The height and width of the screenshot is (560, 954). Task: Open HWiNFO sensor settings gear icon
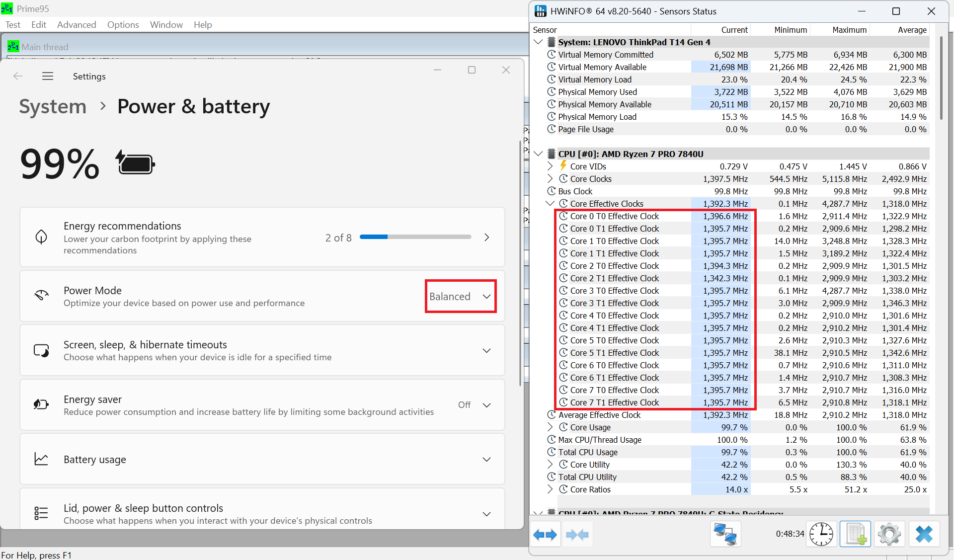pyautogui.click(x=889, y=535)
